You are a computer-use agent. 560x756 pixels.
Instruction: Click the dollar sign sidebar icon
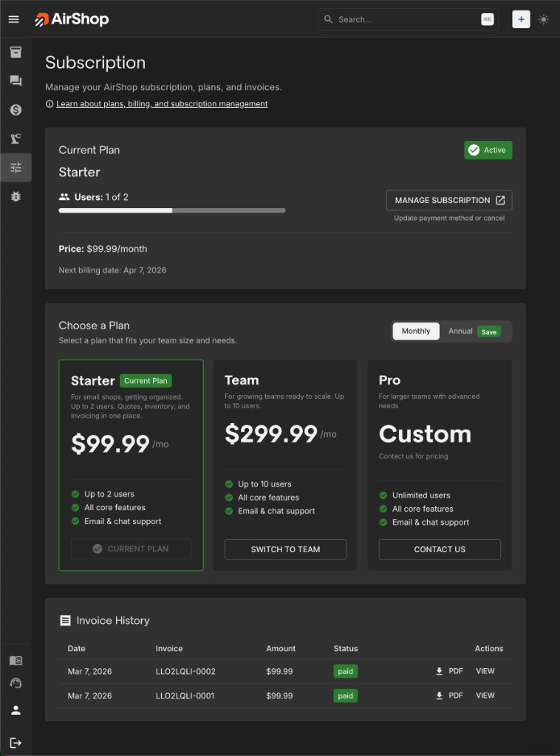click(16, 110)
